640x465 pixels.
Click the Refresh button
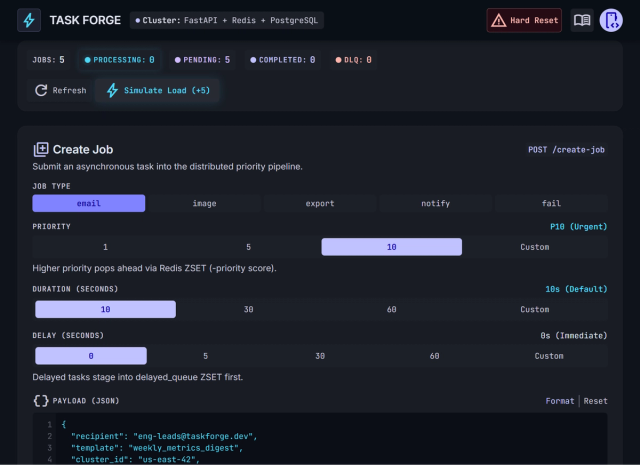click(x=60, y=90)
